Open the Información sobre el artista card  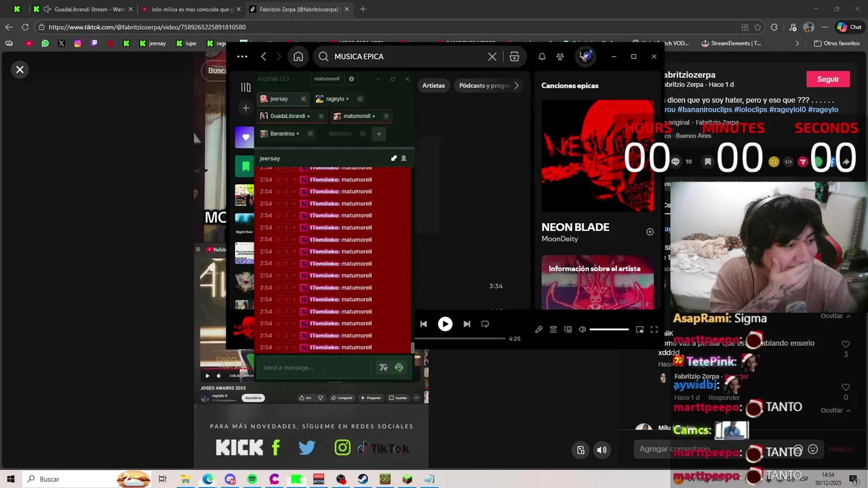tap(597, 282)
